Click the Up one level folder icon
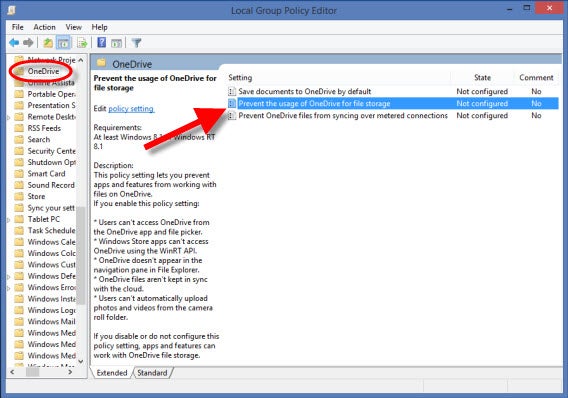The width and height of the screenshot is (568, 398). (48, 43)
